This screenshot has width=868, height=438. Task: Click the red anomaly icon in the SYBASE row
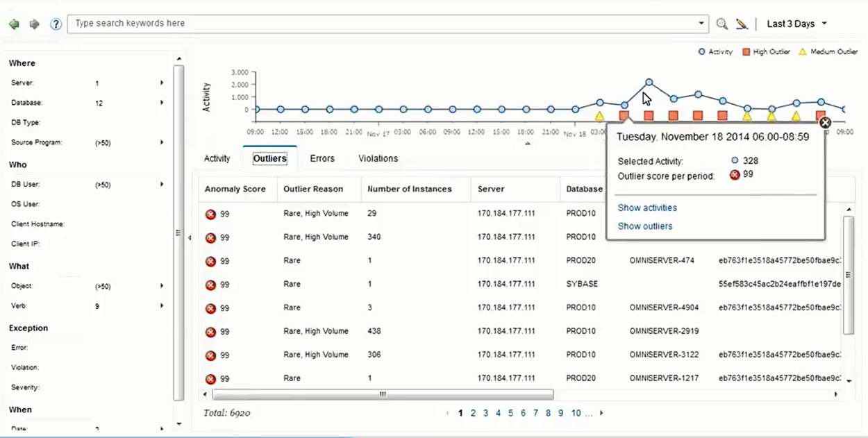(210, 285)
